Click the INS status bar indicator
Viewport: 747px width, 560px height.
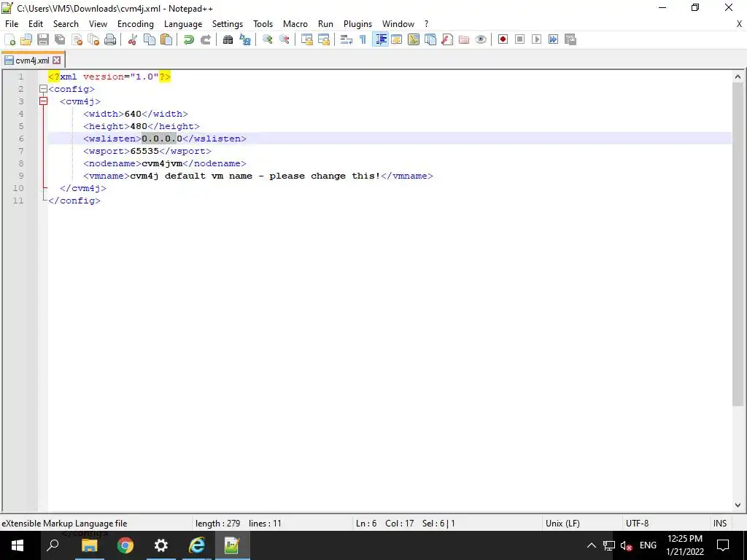tap(720, 524)
